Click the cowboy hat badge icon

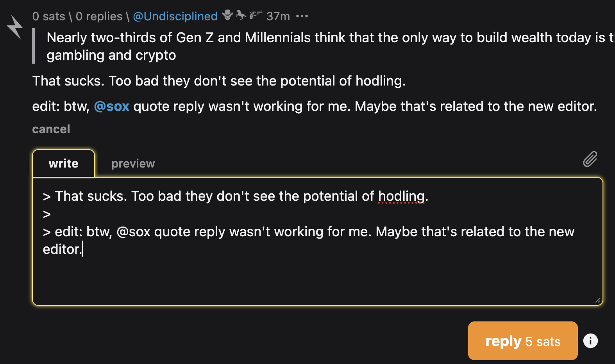(x=227, y=15)
